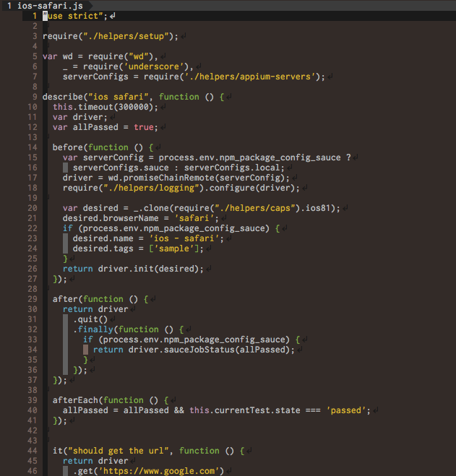
Task: Click the "use strict" string on line 1
Action: [x=73, y=16]
